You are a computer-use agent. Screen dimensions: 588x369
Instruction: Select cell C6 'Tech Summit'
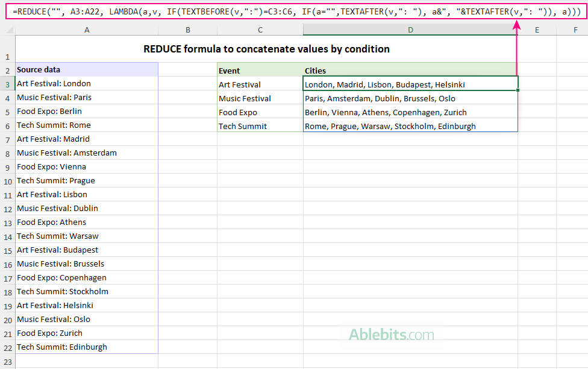point(260,125)
